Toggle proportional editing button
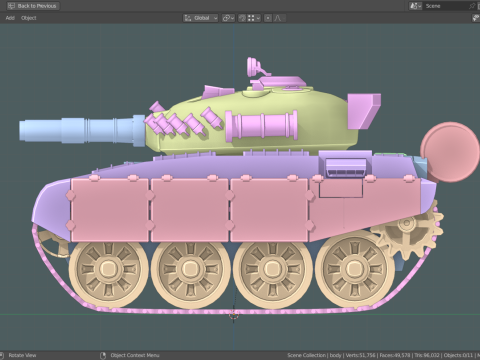480x360 pixels. tap(268, 18)
